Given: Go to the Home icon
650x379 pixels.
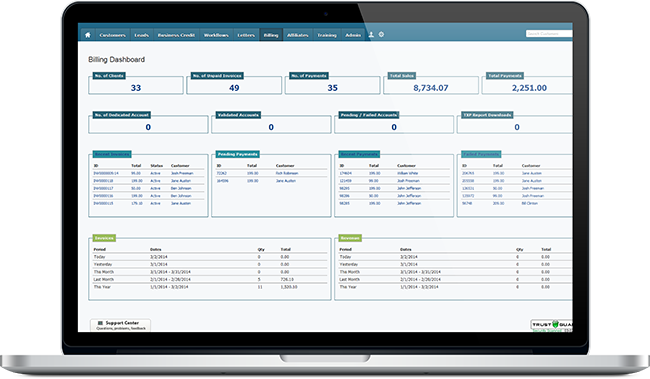Looking at the screenshot, I should click(87, 35).
